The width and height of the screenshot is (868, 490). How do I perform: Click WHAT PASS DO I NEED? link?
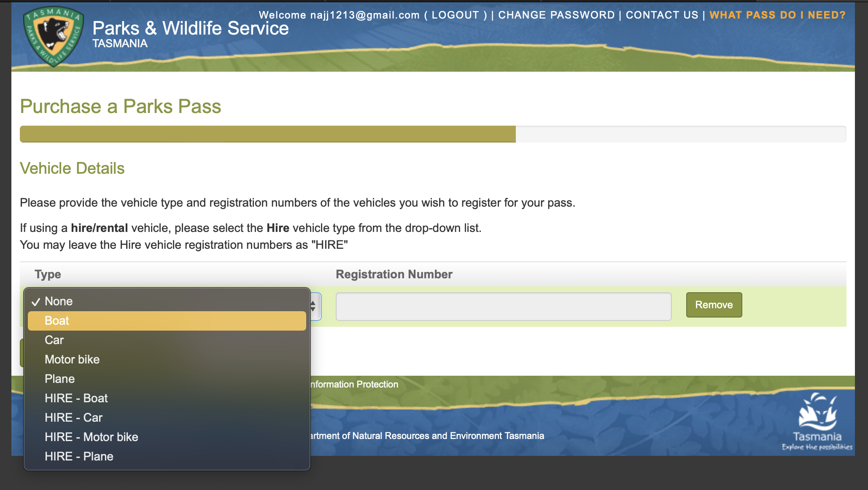777,15
